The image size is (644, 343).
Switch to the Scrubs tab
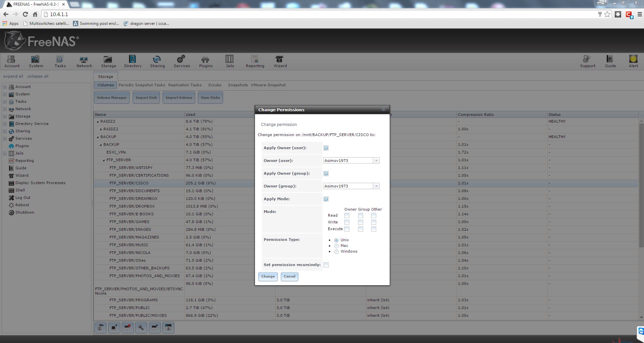(215, 85)
